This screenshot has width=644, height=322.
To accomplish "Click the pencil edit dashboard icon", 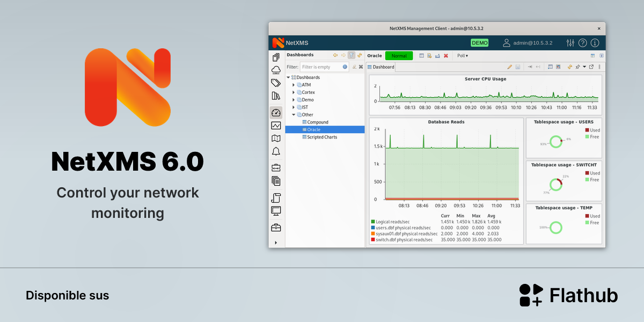I will 510,67.
